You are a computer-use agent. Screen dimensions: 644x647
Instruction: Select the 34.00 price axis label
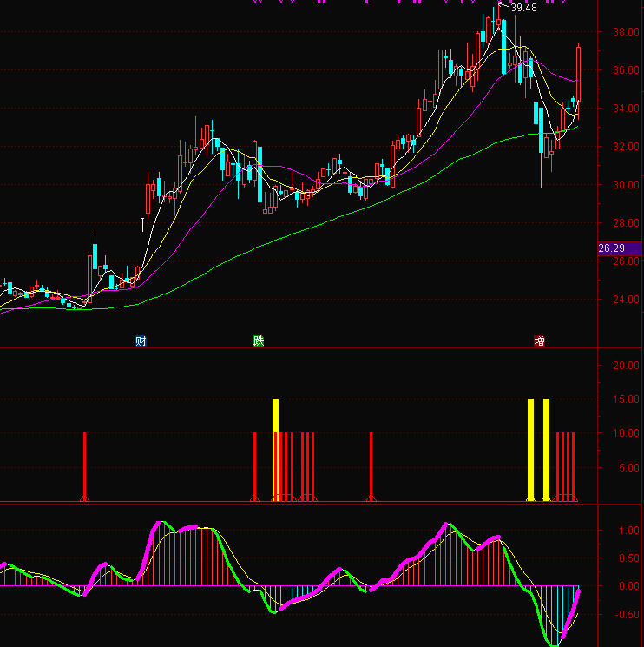point(626,109)
